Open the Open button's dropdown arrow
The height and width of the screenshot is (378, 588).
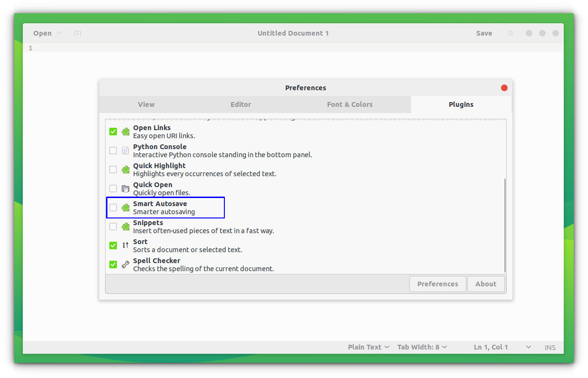coord(59,33)
